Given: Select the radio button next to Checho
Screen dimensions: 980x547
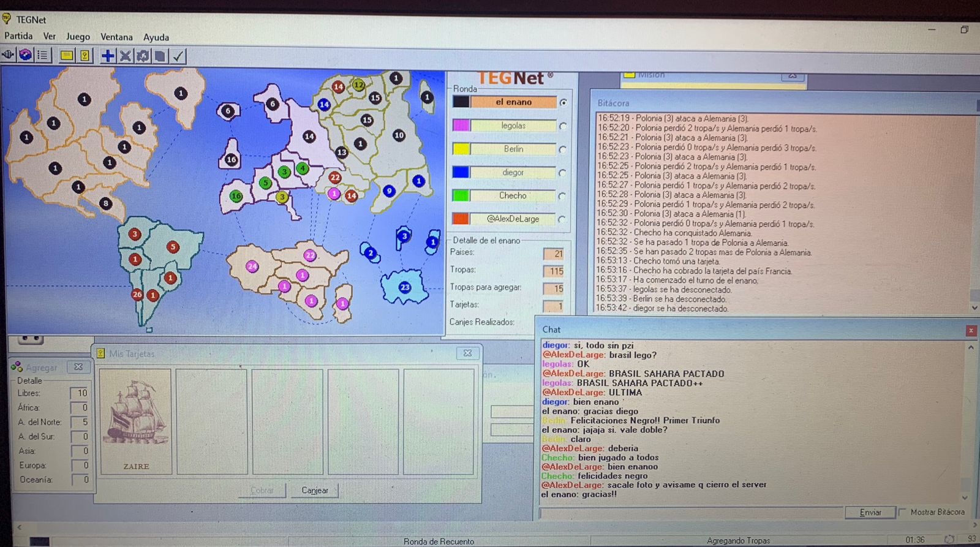Looking at the screenshot, I should (x=563, y=197).
